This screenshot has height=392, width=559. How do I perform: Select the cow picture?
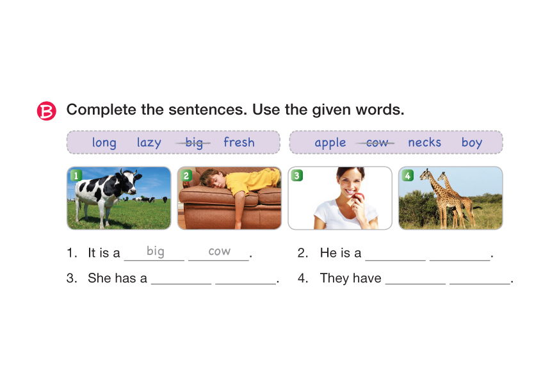[x=119, y=198]
